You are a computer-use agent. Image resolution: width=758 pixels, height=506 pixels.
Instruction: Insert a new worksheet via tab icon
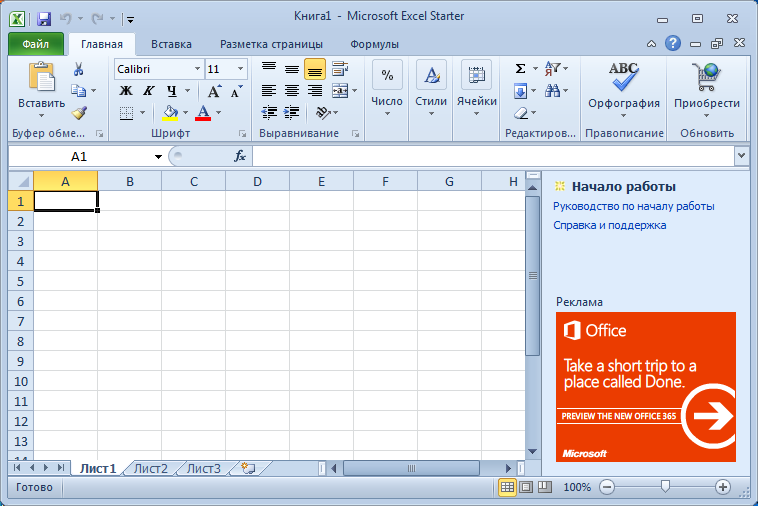[x=248, y=468]
